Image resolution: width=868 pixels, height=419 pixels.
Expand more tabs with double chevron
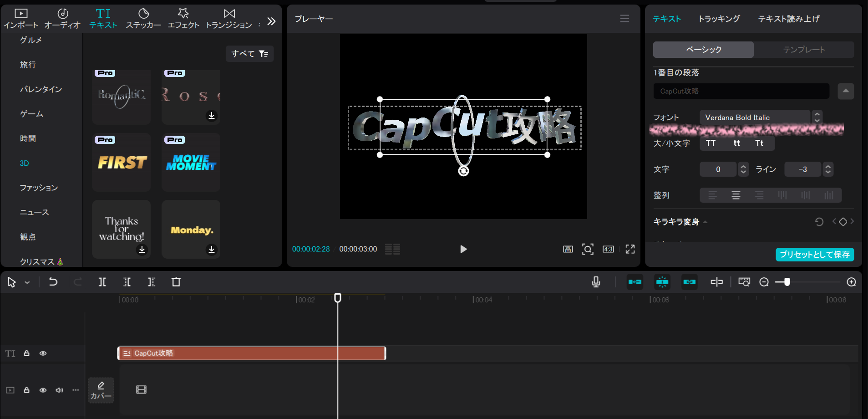(x=271, y=21)
